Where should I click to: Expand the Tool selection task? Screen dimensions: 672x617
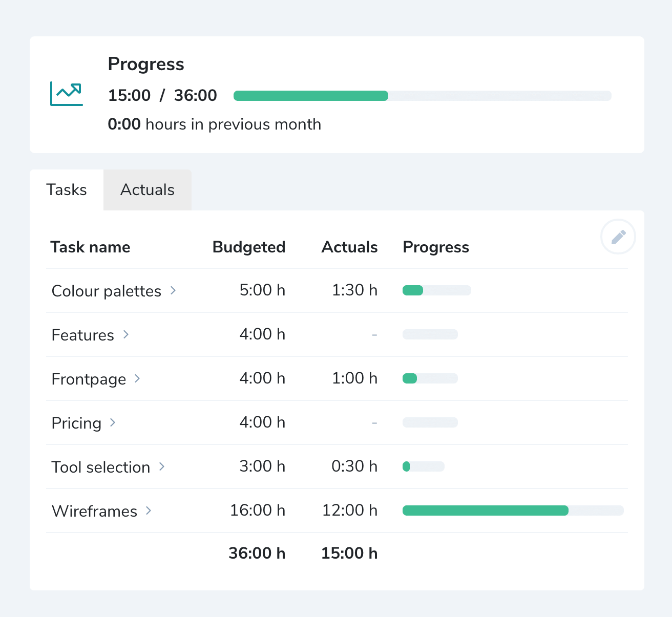[162, 466]
